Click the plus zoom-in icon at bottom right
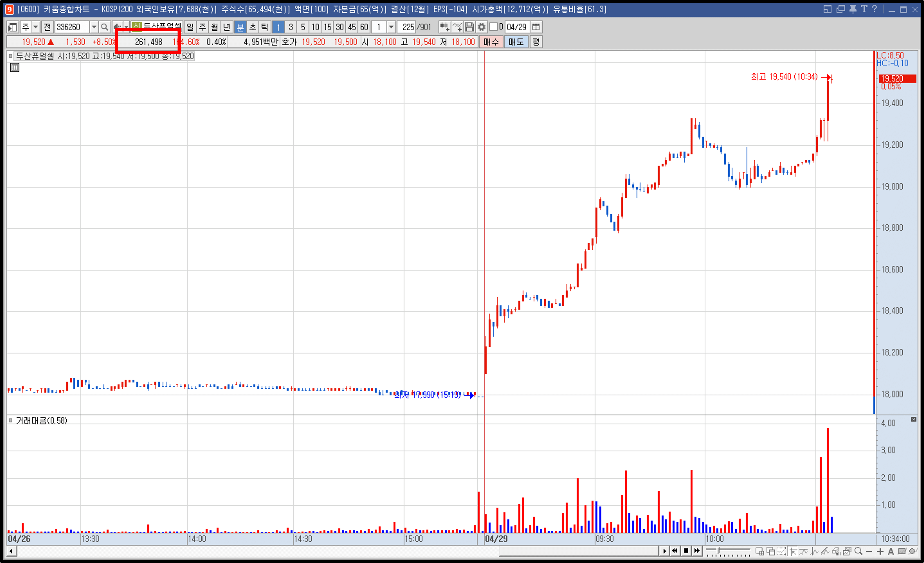Screen dimensions: 924x563 (880, 551)
